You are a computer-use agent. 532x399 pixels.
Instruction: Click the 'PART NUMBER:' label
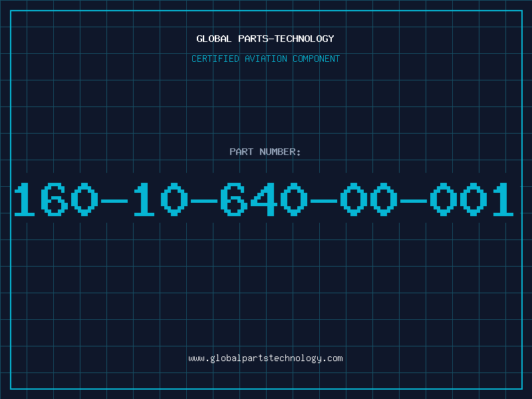pos(265,152)
